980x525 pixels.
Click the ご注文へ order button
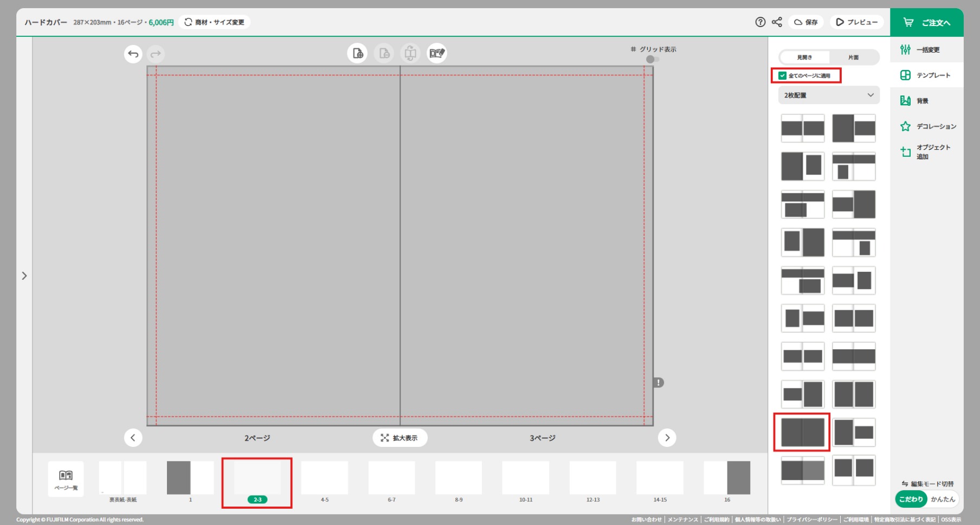coord(926,23)
